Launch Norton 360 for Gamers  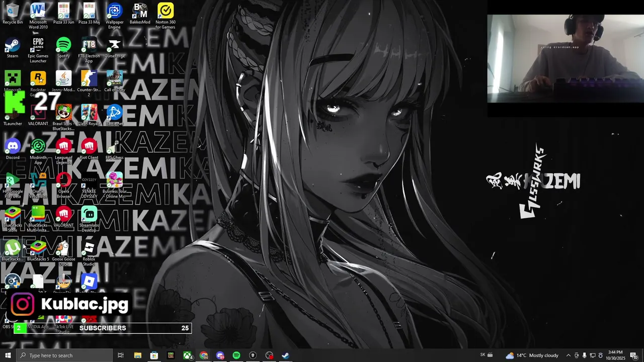[x=166, y=16]
